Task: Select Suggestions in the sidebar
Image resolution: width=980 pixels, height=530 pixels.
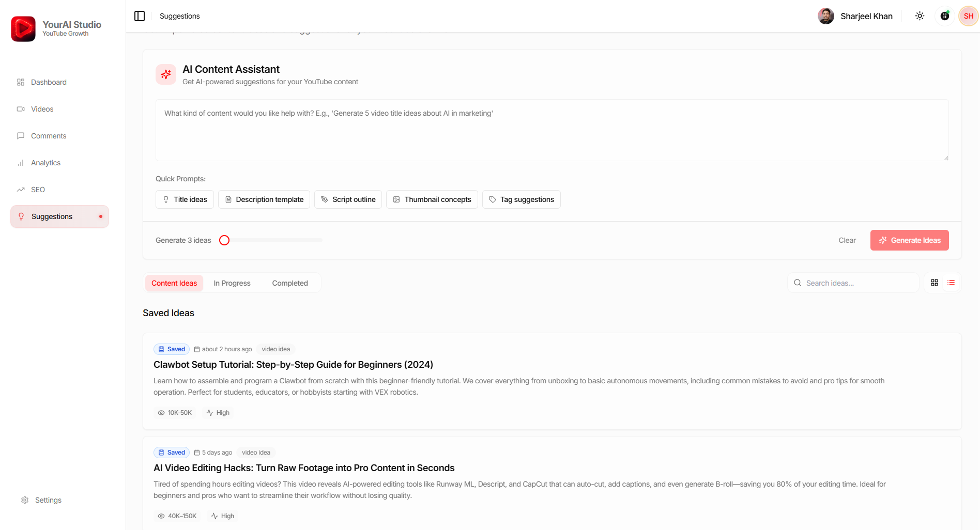Action: pyautogui.click(x=59, y=216)
